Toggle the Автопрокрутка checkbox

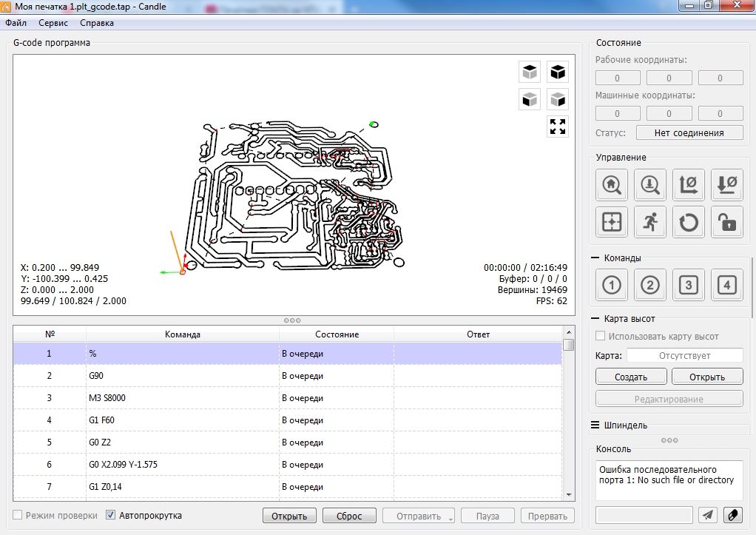(x=111, y=515)
